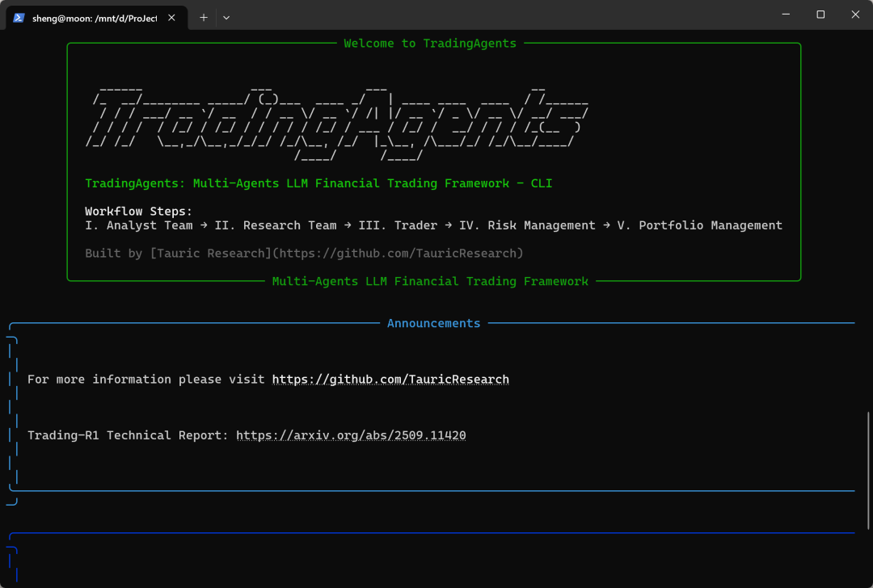Maximize the terminal window
This screenshot has height=588, width=873.
[x=820, y=15]
